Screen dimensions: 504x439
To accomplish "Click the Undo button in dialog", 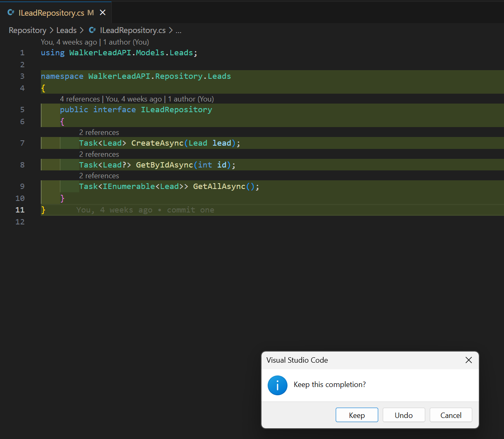I will click(404, 415).
